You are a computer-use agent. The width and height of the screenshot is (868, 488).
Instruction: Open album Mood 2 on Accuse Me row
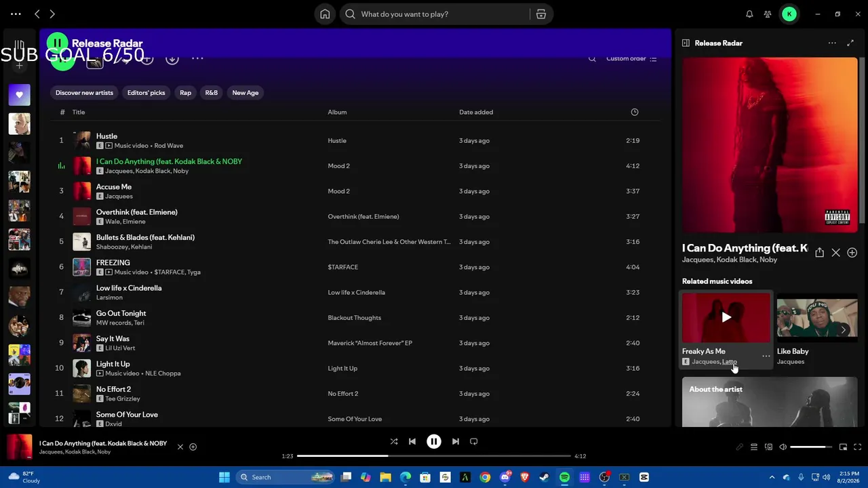pos(339,191)
